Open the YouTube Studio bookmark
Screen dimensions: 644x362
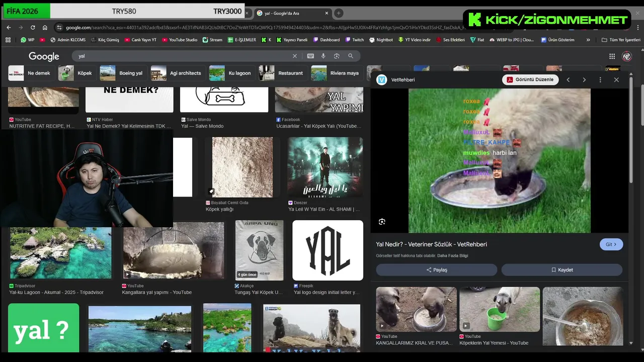179,40
